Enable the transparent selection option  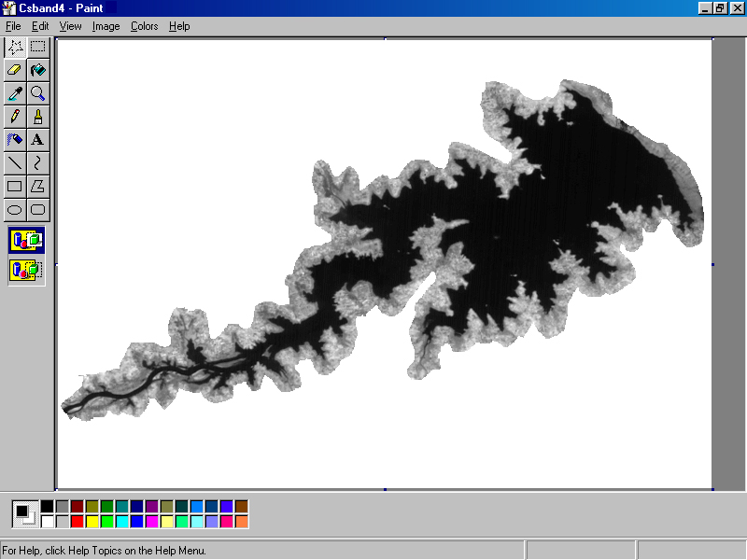(x=27, y=271)
